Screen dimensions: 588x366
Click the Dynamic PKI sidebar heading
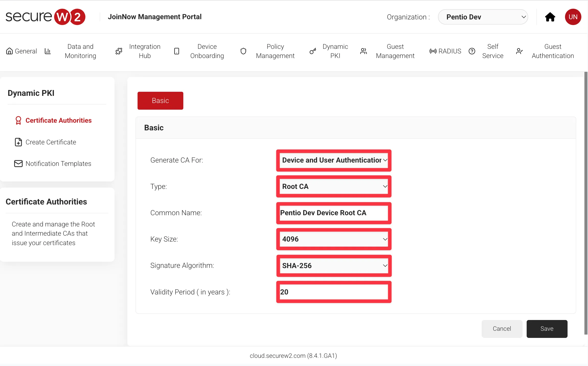pyautogui.click(x=31, y=93)
